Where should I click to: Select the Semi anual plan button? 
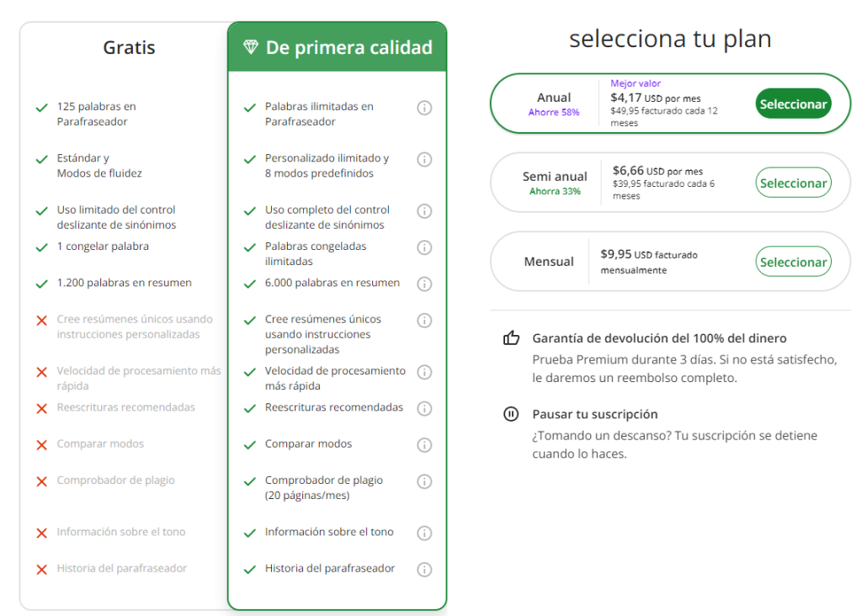[x=793, y=183]
